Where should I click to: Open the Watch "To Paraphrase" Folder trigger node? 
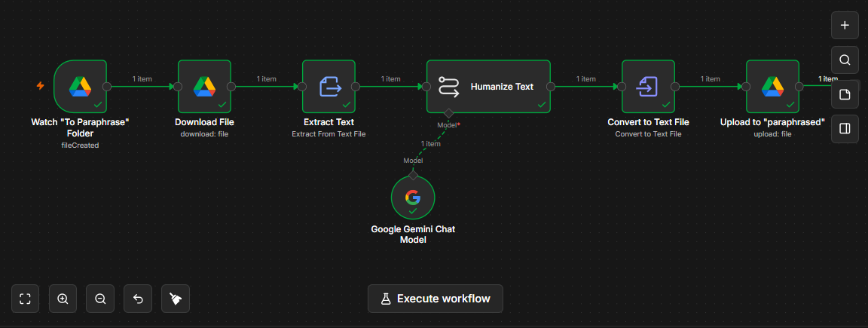[81, 87]
